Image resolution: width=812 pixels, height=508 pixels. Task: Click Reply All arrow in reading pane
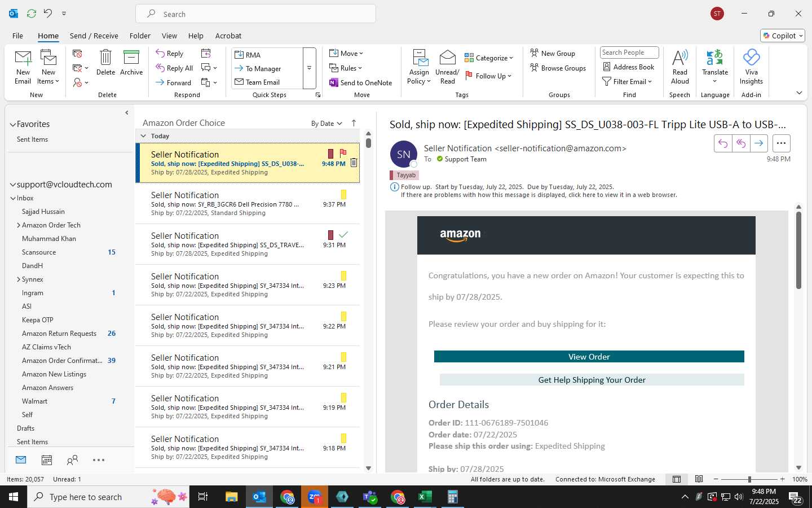(x=741, y=143)
